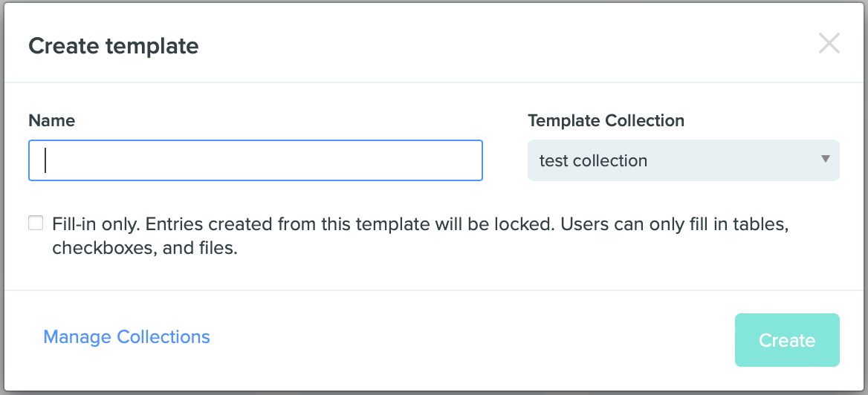Open the Template Collection dropdown
Viewport: 868px width, 395px height.
[683, 160]
